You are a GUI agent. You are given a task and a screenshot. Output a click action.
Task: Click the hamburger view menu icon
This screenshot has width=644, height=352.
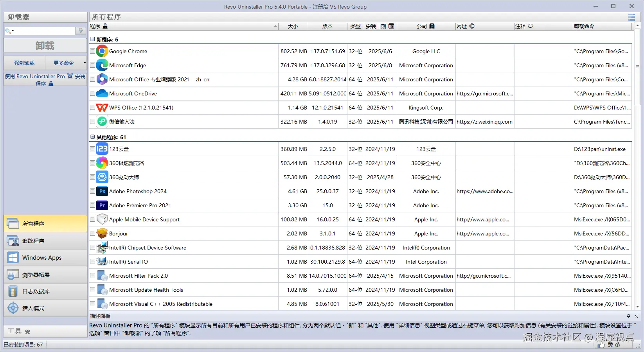pos(631,17)
